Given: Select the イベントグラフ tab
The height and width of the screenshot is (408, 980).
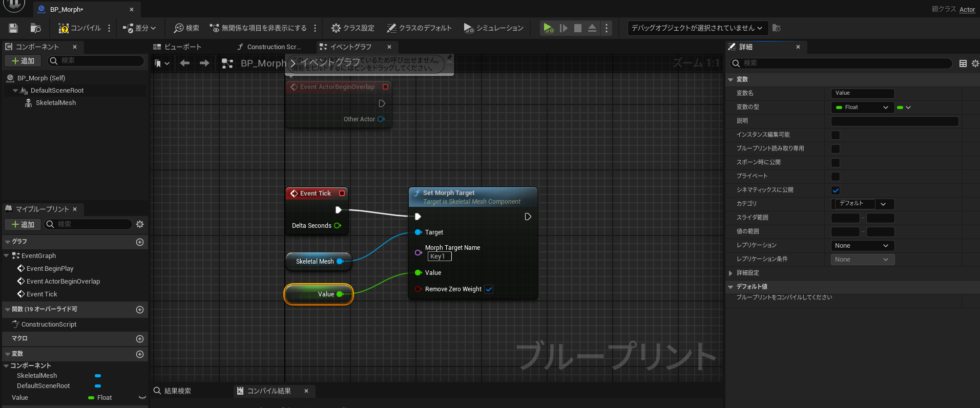Looking at the screenshot, I should (351, 47).
